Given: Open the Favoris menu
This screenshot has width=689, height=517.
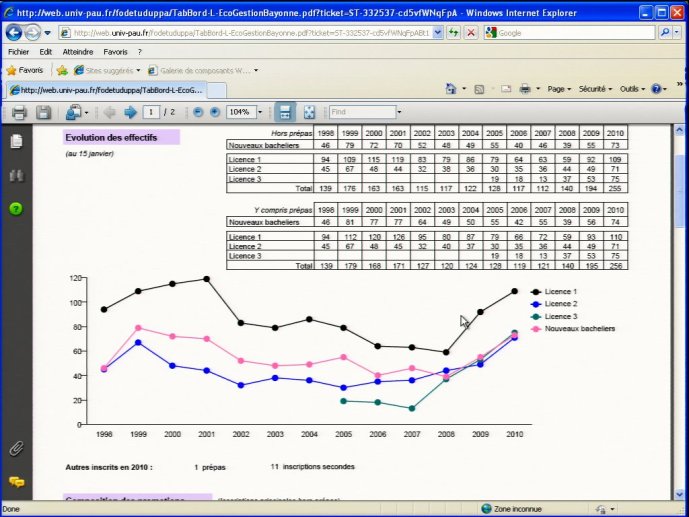Looking at the screenshot, I should pyautogui.click(x=116, y=52).
